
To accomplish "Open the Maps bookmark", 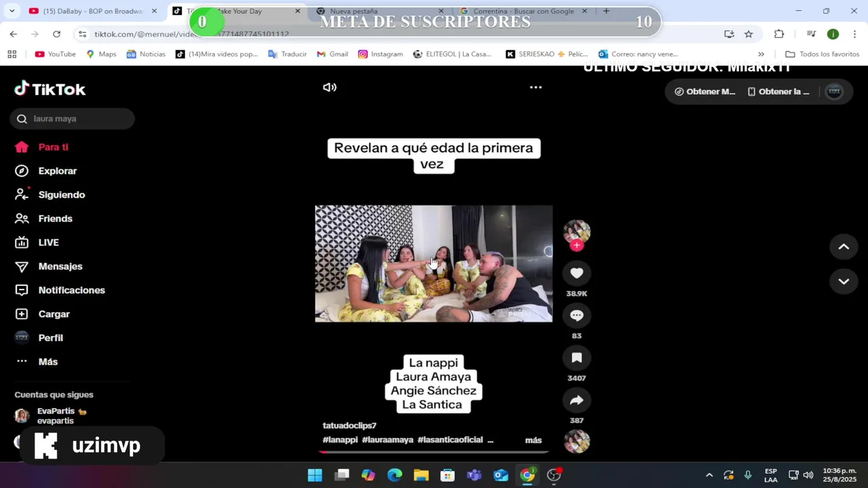I will click(100, 54).
